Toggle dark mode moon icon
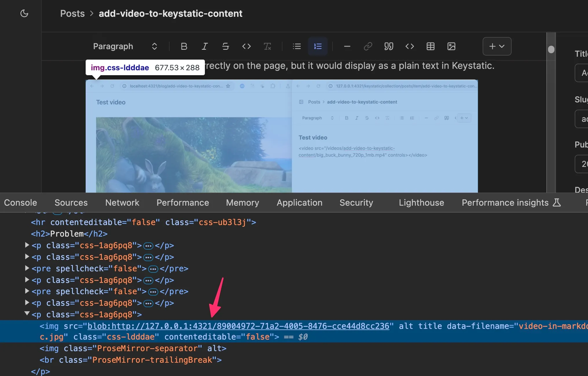 point(24,13)
